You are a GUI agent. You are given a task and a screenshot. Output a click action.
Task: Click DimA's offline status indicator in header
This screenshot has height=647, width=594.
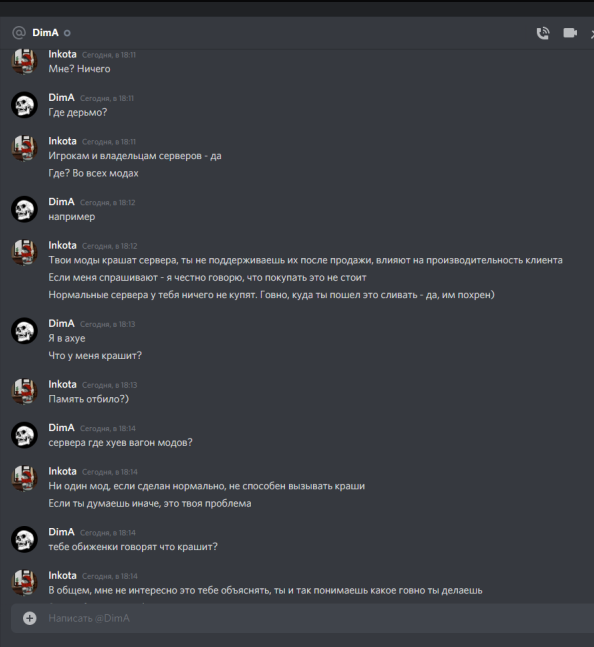pyautogui.click(x=67, y=33)
